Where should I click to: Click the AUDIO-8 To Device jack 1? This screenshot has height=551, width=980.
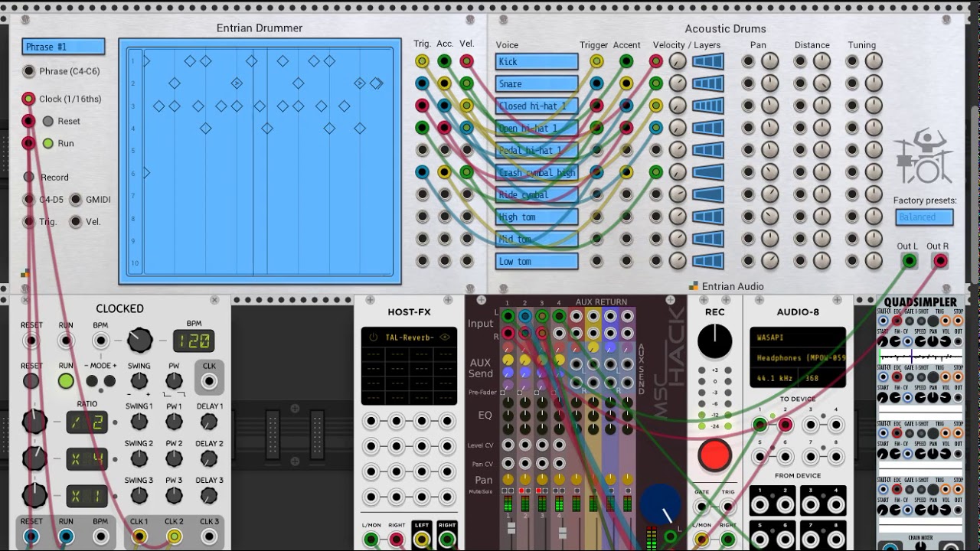pyautogui.click(x=760, y=425)
